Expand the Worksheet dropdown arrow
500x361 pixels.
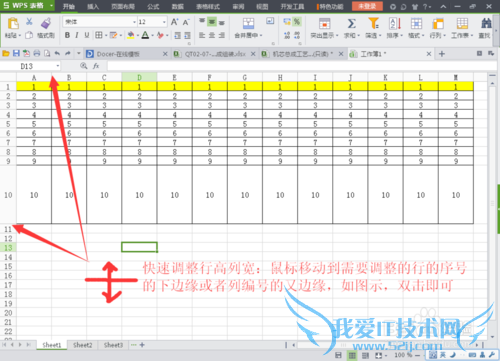point(472,35)
